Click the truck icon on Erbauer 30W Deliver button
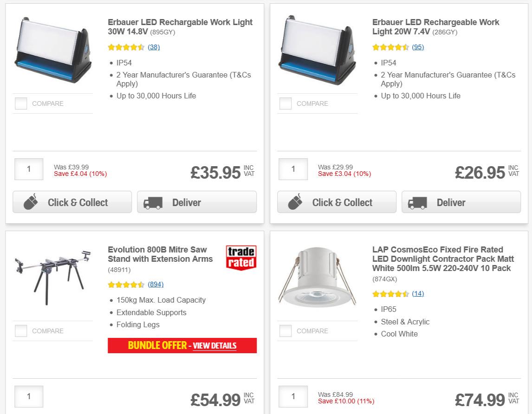Viewport: 532px width, 414px height. (x=153, y=202)
